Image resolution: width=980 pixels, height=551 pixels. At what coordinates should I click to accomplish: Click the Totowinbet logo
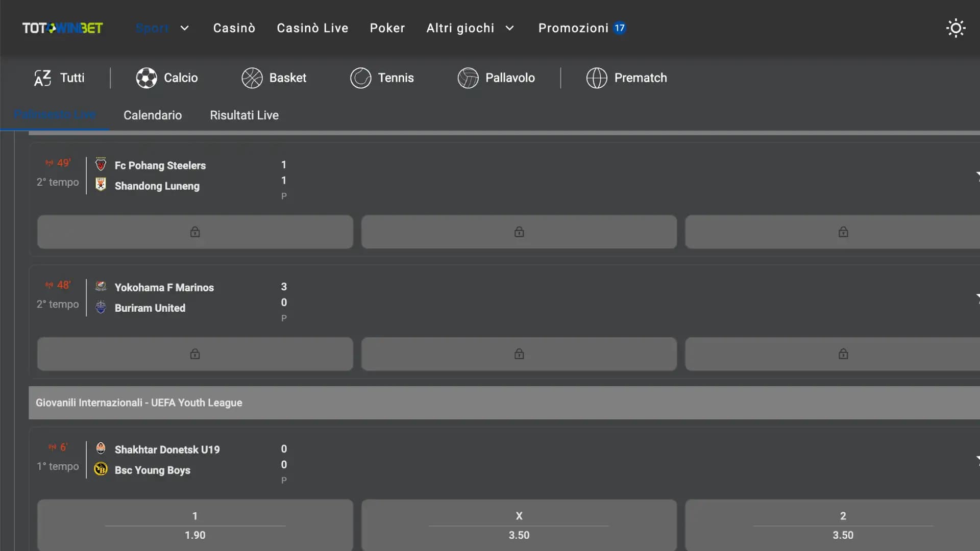(x=62, y=28)
